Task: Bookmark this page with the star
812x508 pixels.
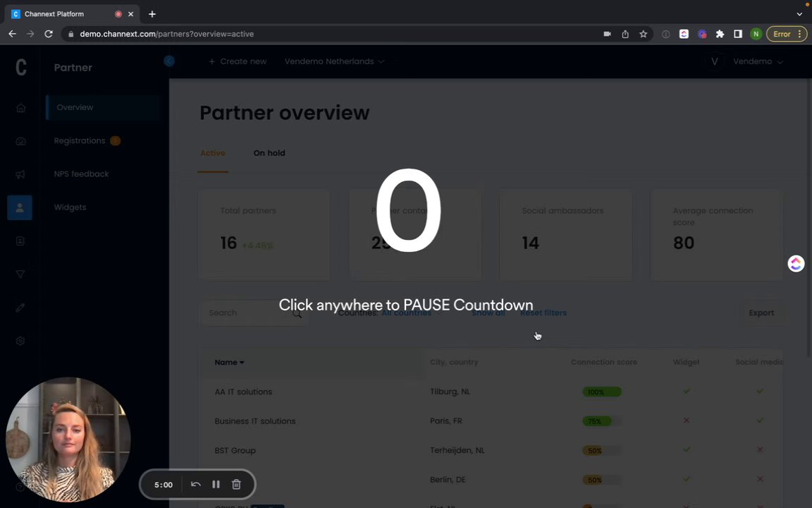Action: [x=643, y=34]
